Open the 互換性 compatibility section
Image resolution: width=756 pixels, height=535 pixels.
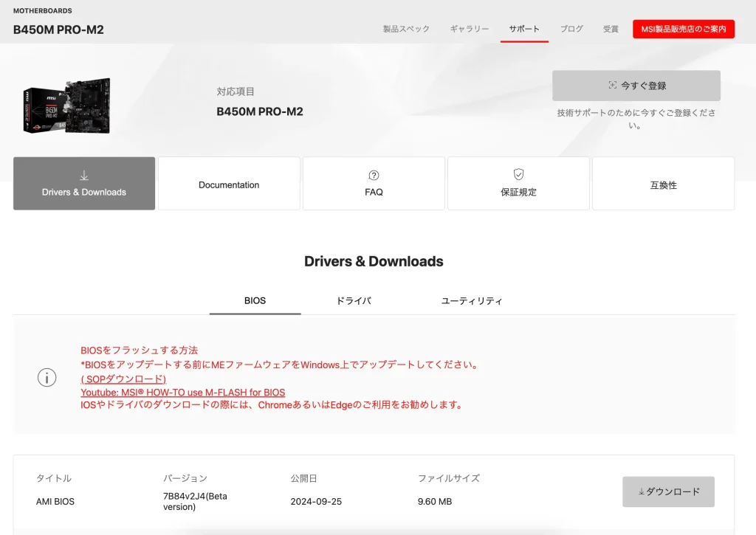pos(663,183)
